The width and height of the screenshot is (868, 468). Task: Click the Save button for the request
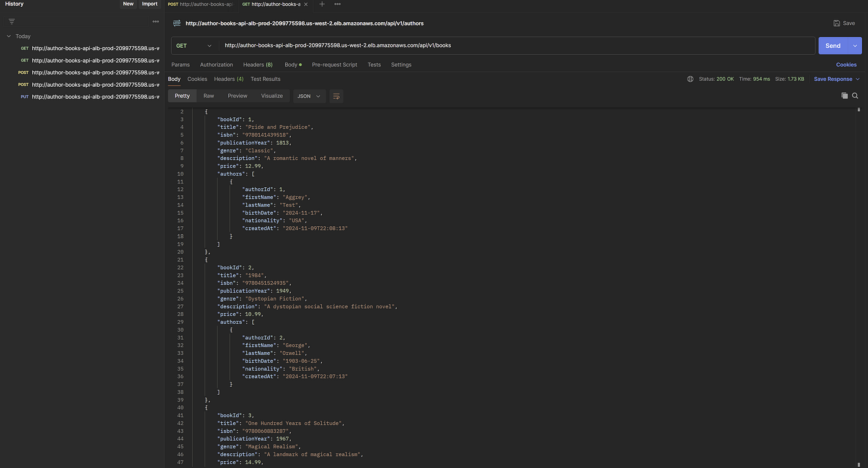tap(844, 24)
